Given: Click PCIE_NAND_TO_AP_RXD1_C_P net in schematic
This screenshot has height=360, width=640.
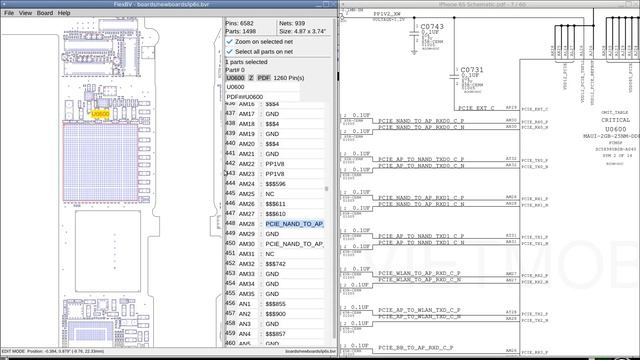Looking at the screenshot, I should 421,198.
